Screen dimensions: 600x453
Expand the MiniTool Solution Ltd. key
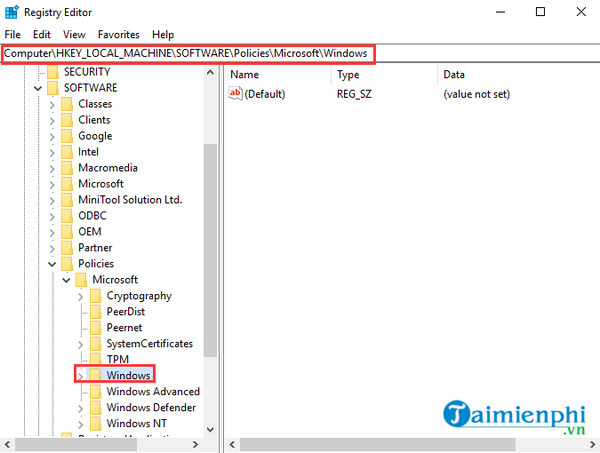(x=52, y=201)
